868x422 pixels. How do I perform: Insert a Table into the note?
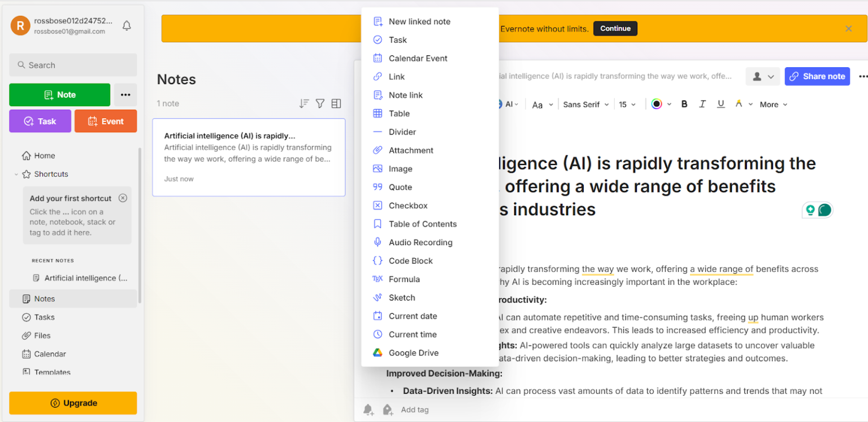399,113
